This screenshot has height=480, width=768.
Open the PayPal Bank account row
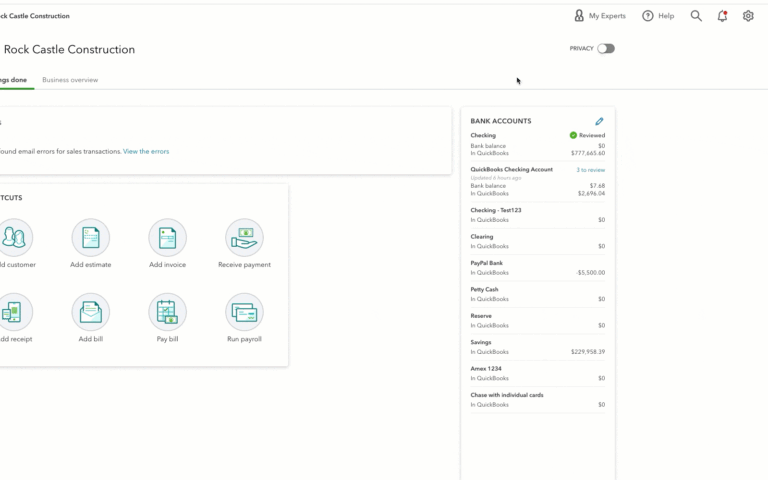pos(537,268)
